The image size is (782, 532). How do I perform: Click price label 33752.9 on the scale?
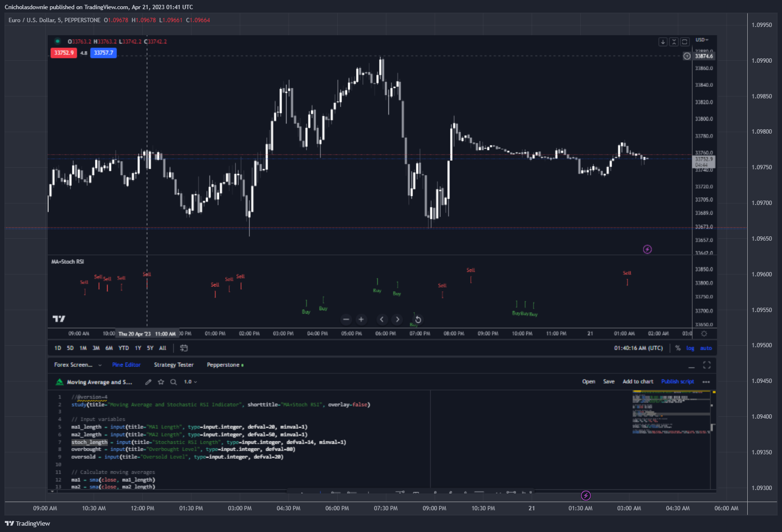coord(704,159)
